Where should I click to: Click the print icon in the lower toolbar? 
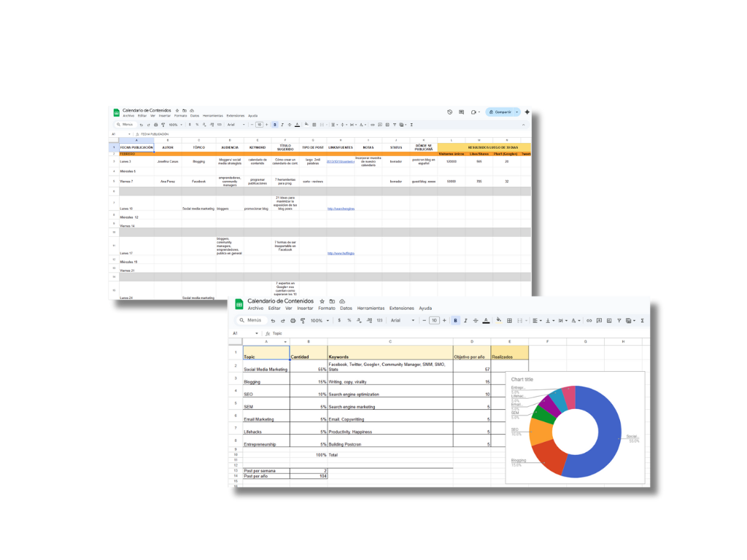293,320
